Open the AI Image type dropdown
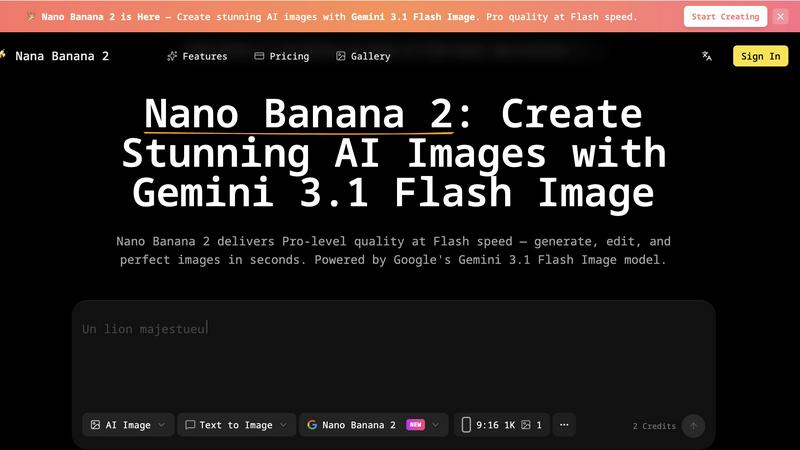Image resolution: width=800 pixels, height=450 pixels. coord(128,425)
